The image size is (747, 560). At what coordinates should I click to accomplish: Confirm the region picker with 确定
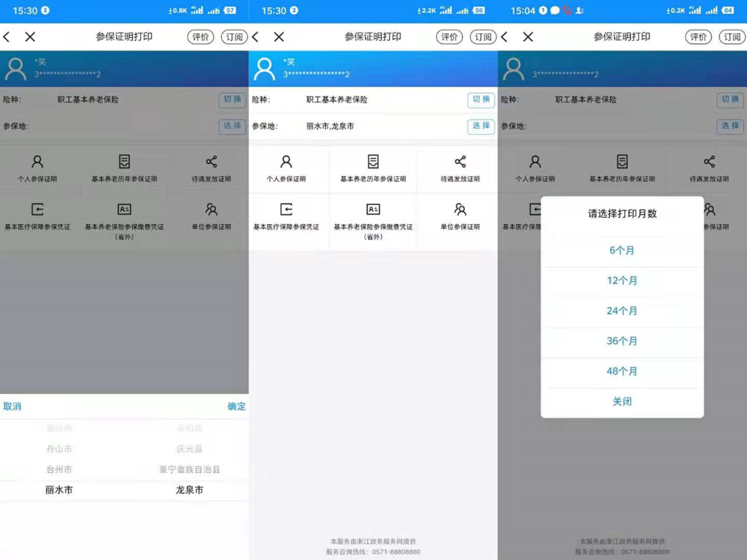pyautogui.click(x=237, y=407)
